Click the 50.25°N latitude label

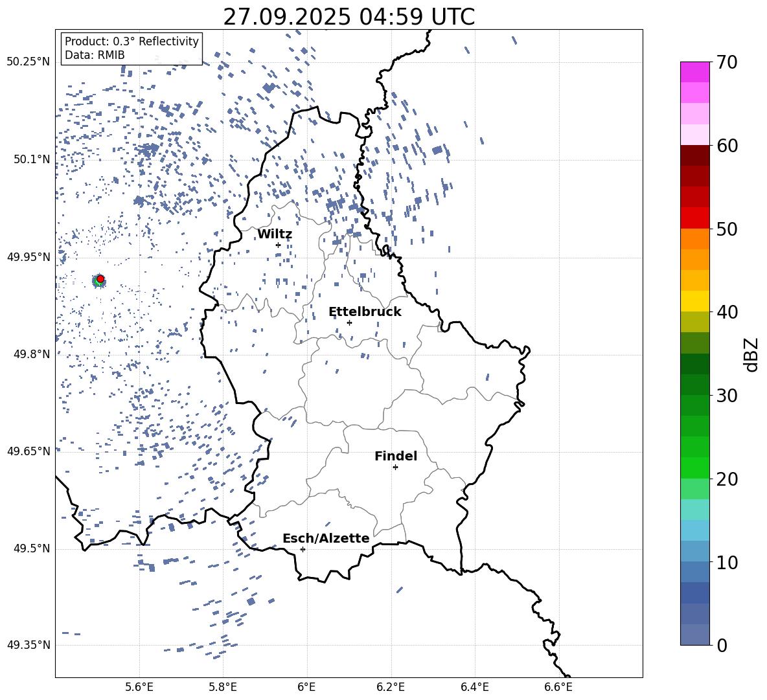(x=29, y=62)
